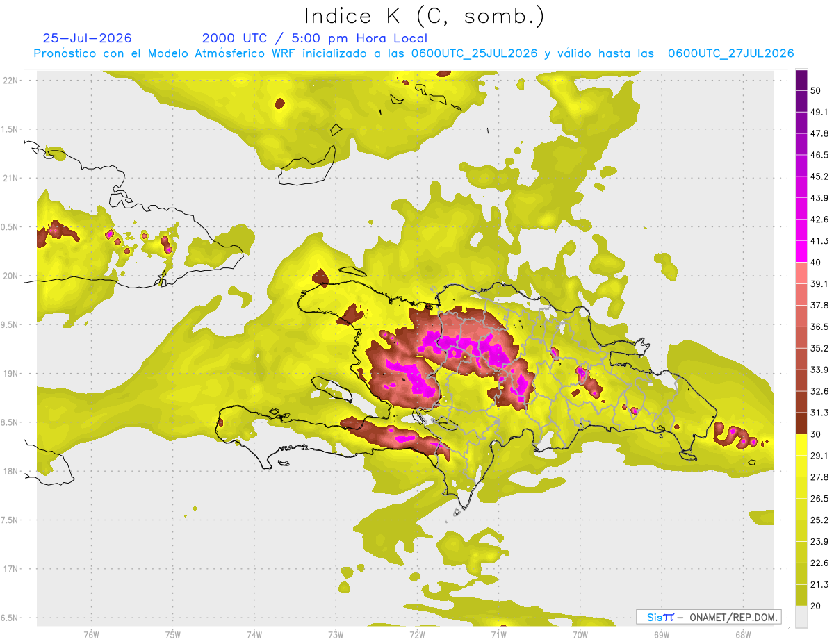Screen dimensions: 834x644
Task: Click the legend value "29.1"
Action: coord(819,456)
